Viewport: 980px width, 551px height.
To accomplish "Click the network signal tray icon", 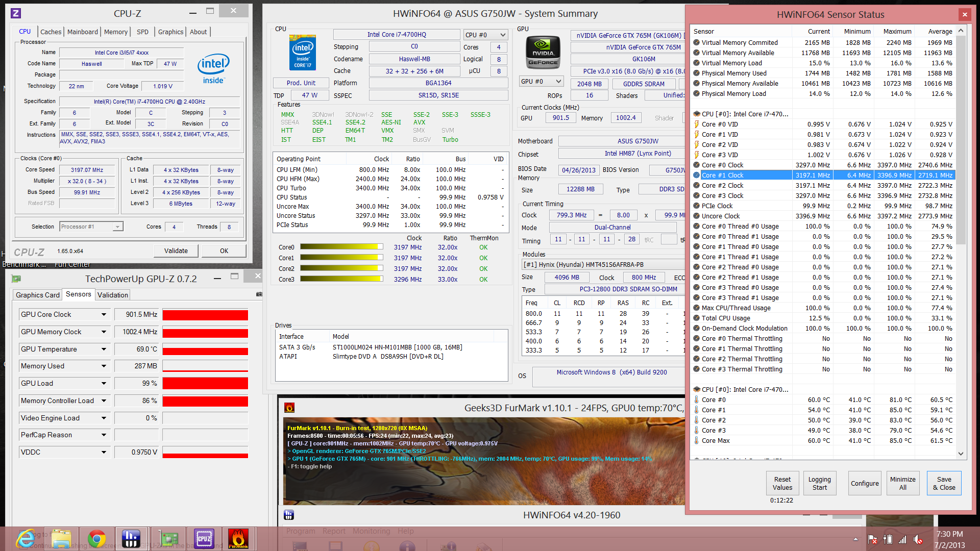I will pos(902,539).
